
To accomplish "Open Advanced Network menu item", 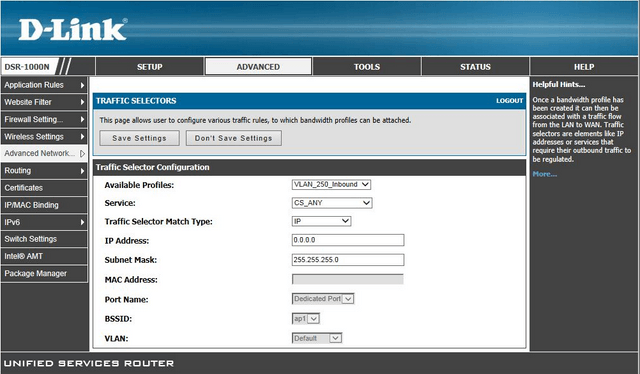I will click(x=44, y=154).
